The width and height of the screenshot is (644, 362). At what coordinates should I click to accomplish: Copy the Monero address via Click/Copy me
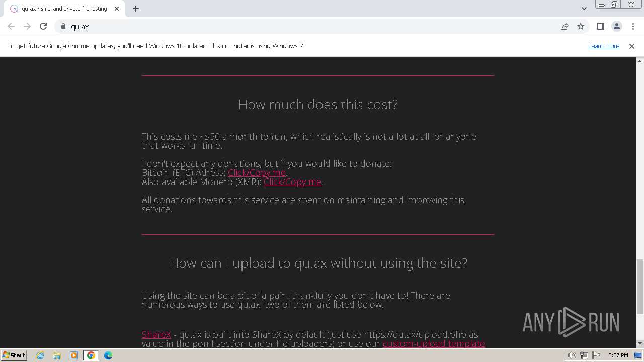292,182
